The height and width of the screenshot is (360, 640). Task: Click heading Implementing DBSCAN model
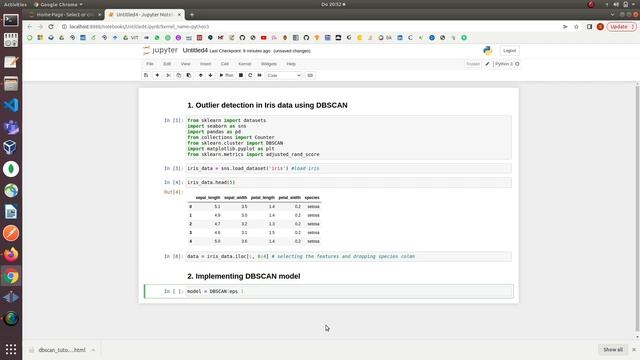tap(244, 276)
